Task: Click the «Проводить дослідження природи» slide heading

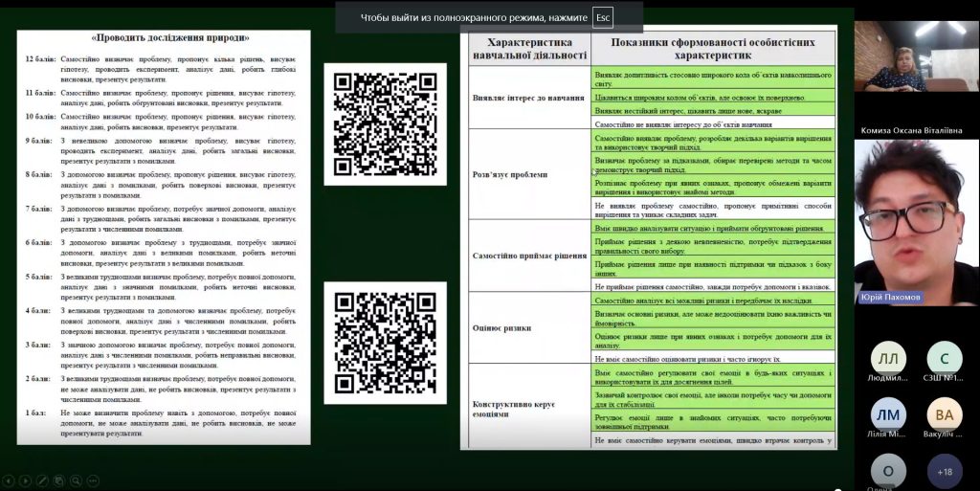Action: click(169, 38)
